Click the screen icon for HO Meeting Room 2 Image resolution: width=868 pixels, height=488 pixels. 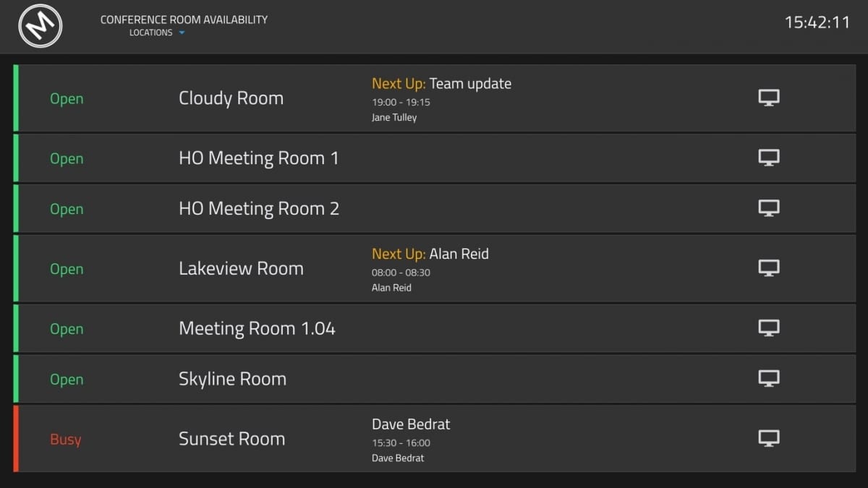point(768,207)
